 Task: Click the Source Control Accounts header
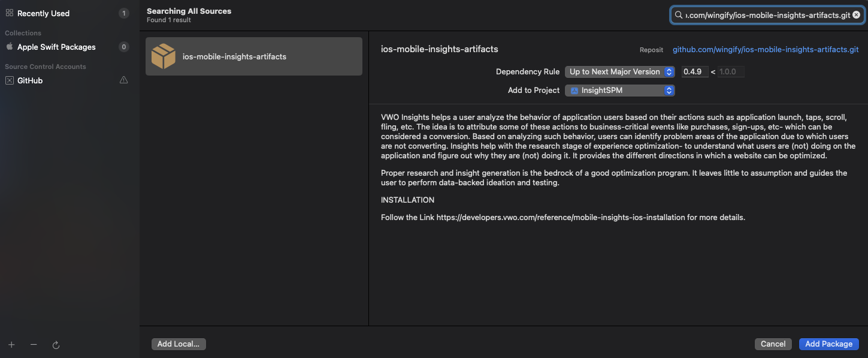(46, 67)
